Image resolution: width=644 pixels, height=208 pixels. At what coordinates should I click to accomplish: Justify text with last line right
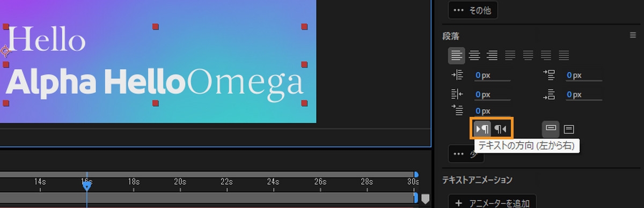[546, 55]
